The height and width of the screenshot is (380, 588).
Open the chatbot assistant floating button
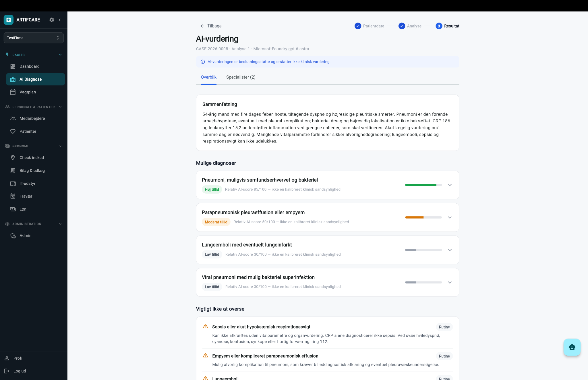point(572,347)
